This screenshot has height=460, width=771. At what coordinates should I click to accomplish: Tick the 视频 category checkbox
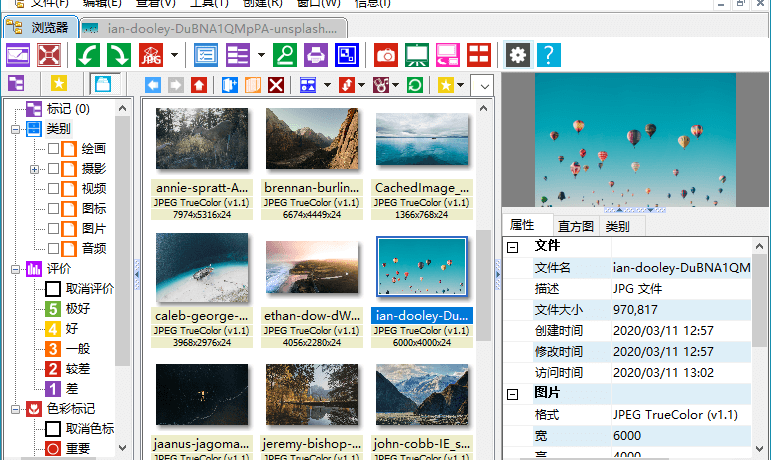53,189
